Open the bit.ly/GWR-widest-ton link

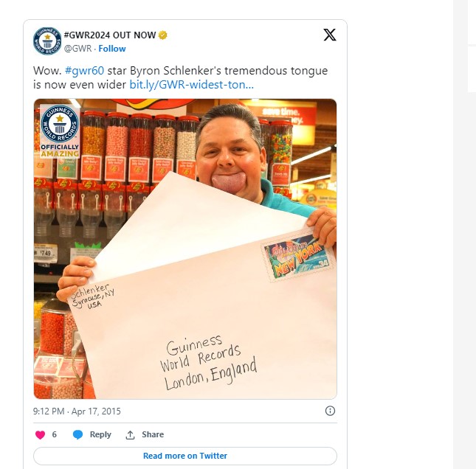coord(191,85)
